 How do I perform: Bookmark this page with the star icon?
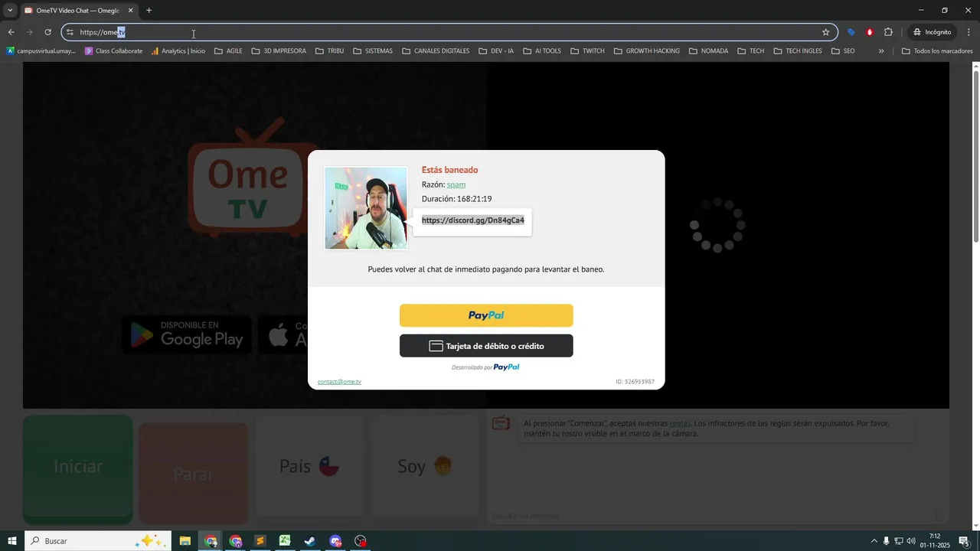coord(825,32)
